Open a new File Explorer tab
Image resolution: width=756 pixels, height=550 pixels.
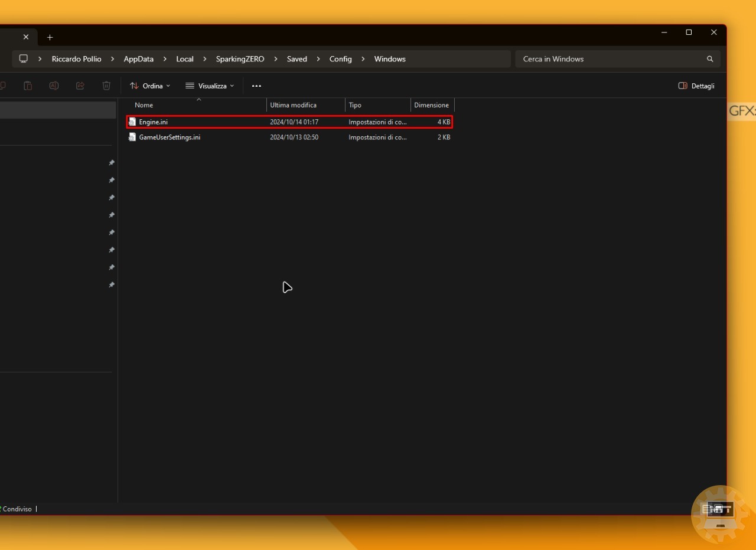point(50,37)
